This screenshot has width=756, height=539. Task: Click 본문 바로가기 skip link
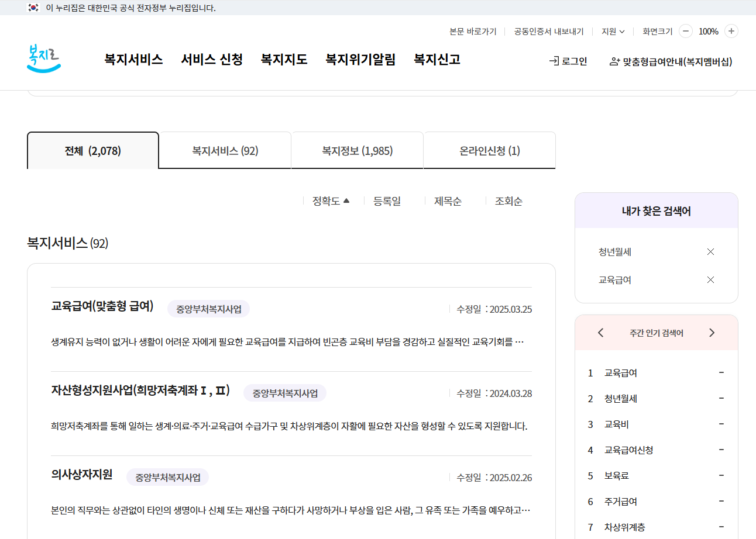pos(472,31)
